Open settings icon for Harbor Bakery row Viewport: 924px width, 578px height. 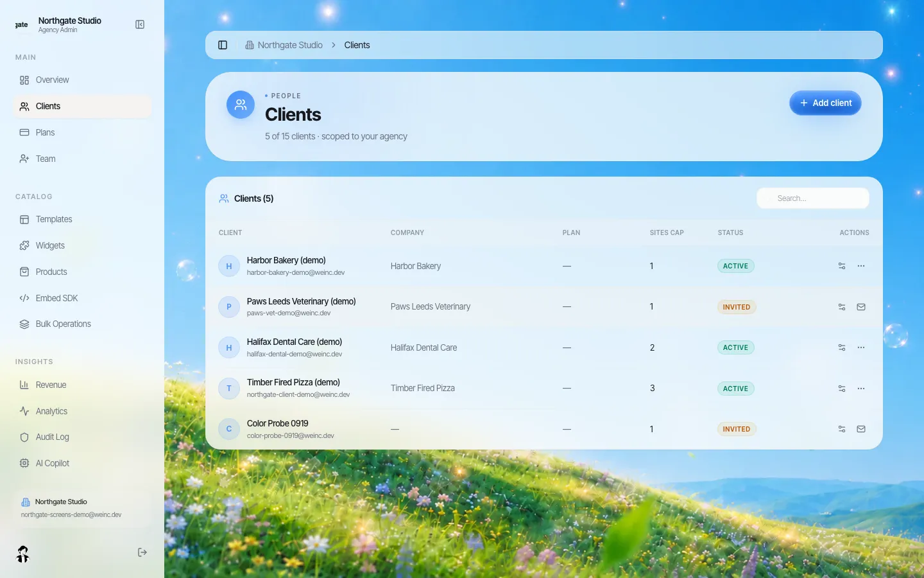(842, 266)
